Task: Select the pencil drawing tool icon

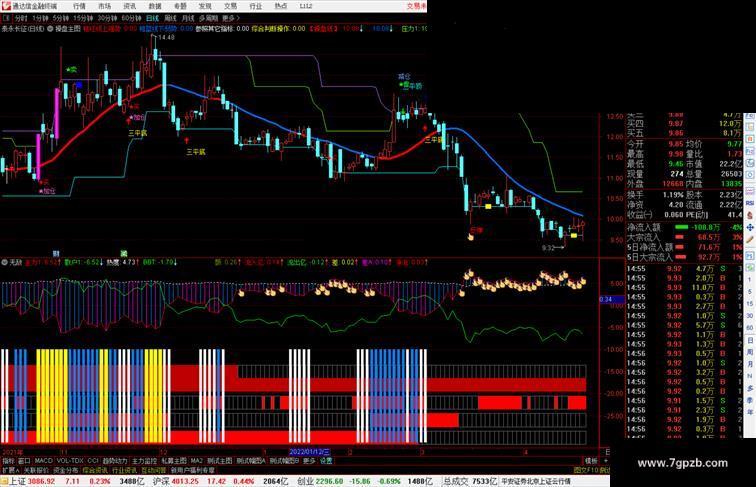Action: pyautogui.click(x=750, y=239)
